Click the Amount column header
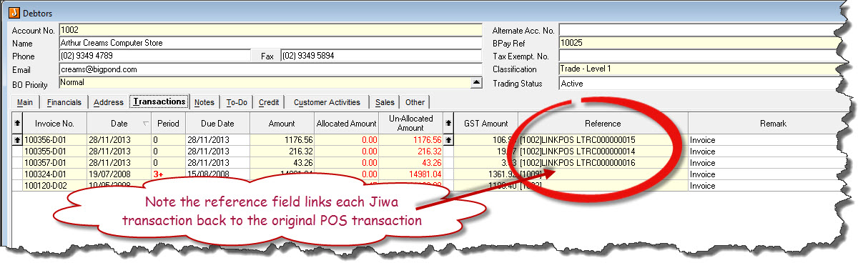Image resolution: width=868 pixels, height=273 pixels. click(282, 124)
